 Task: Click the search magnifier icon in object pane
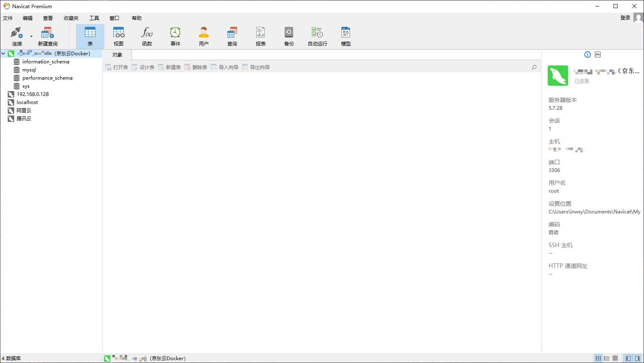tap(534, 67)
